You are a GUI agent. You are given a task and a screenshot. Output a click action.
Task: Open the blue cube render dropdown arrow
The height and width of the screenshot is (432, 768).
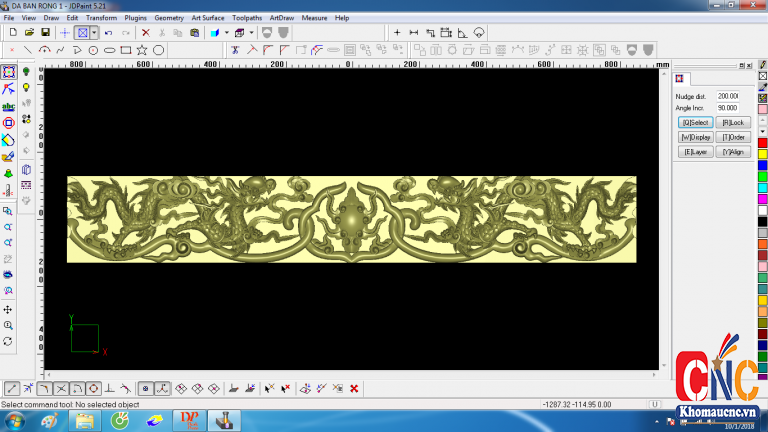pyautogui.click(x=226, y=32)
